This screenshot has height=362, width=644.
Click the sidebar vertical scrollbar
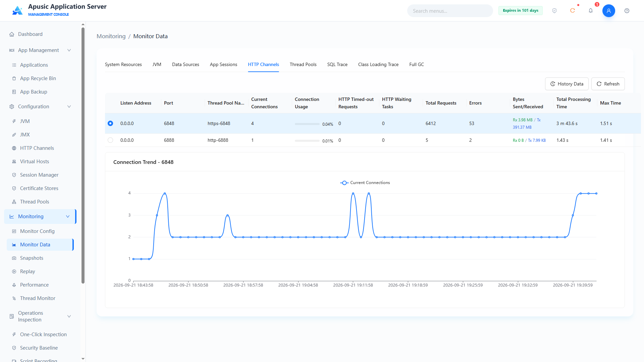pos(83,156)
